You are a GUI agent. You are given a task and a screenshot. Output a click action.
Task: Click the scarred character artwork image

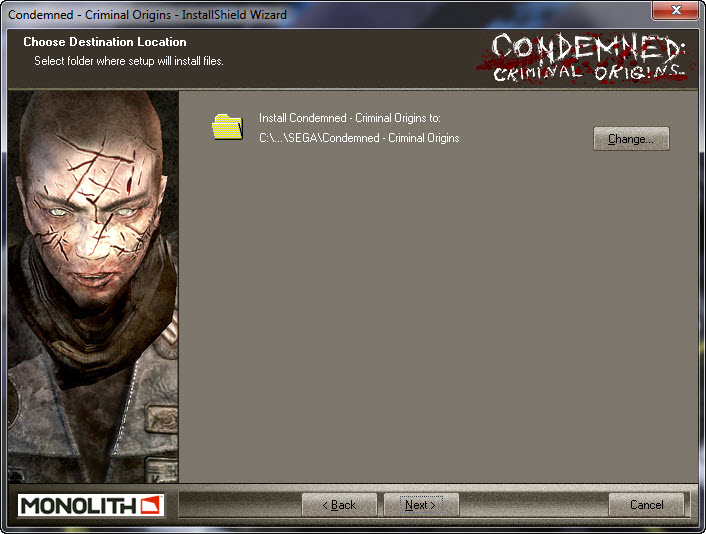pyautogui.click(x=93, y=286)
